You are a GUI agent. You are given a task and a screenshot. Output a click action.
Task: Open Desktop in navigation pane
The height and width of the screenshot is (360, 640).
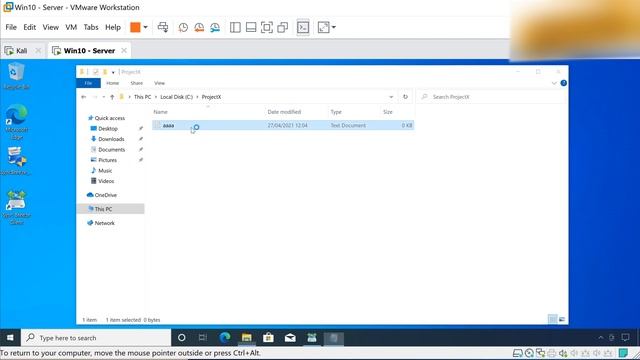(108, 129)
